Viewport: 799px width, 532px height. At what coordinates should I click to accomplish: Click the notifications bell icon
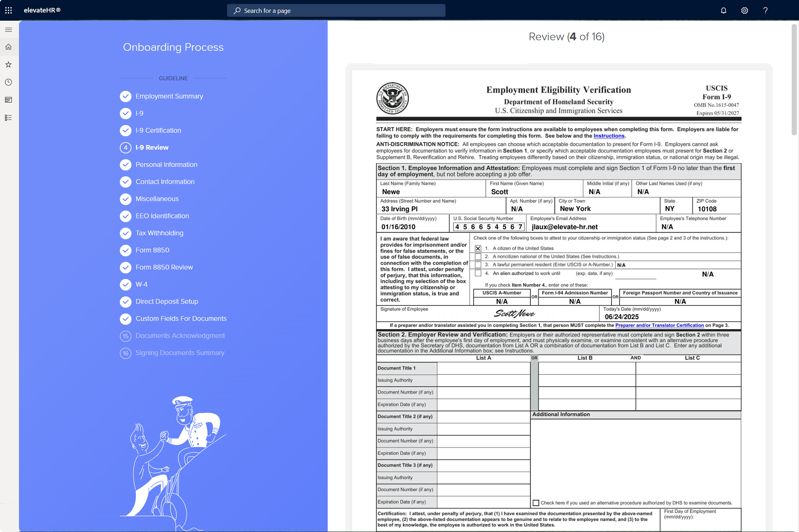(723, 11)
